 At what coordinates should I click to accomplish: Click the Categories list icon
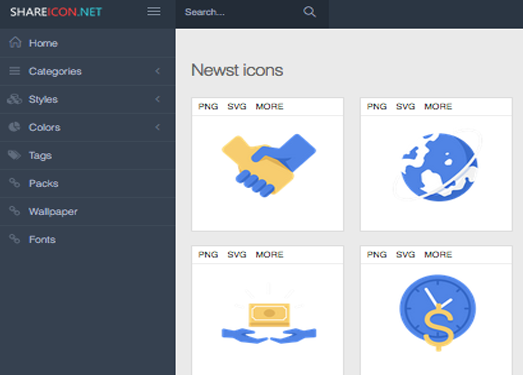14,71
